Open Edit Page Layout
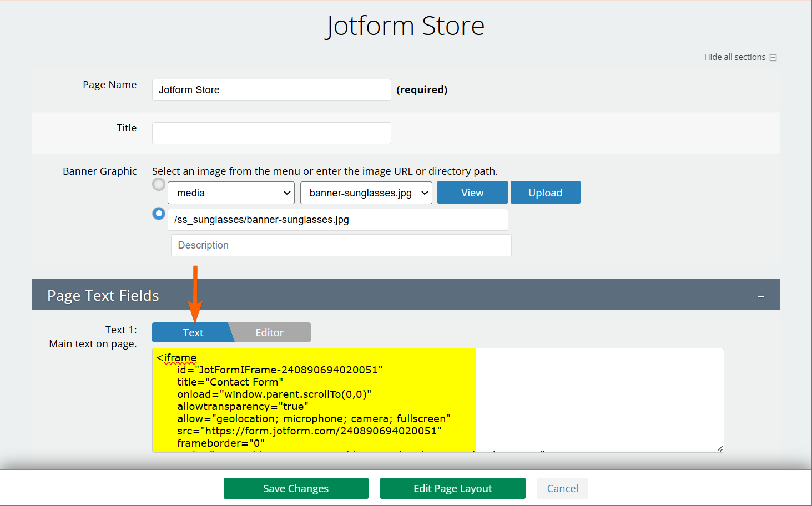812x506 pixels. [452, 489]
